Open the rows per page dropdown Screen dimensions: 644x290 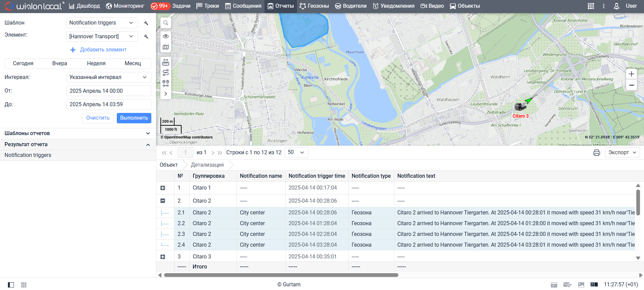pyautogui.click(x=296, y=153)
